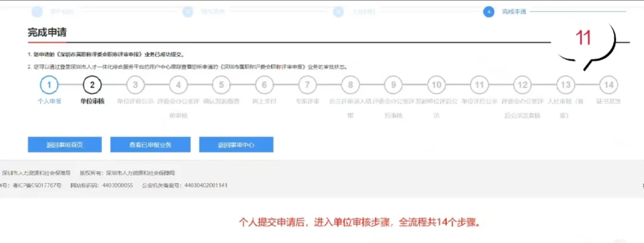Select step 14 证书发放 circle
644x243 pixels.
(609, 85)
